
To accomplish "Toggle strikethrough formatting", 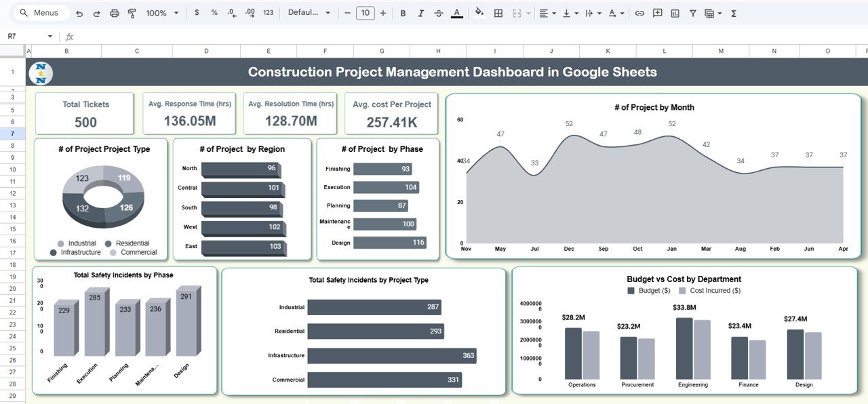I will [439, 12].
